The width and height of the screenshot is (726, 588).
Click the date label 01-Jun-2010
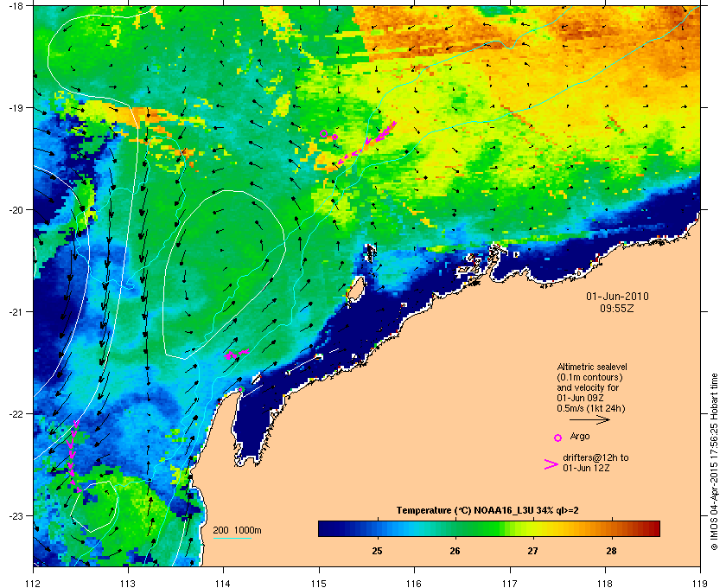(617, 297)
